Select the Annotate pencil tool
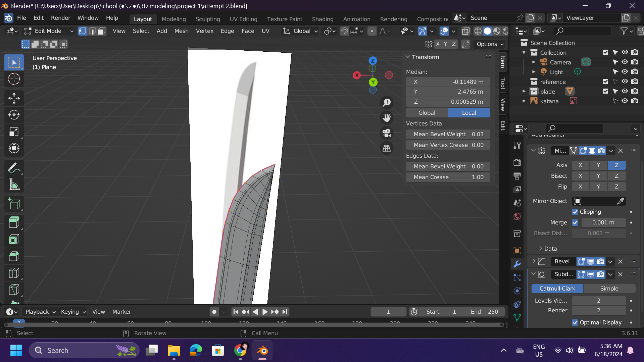 coord(14,168)
